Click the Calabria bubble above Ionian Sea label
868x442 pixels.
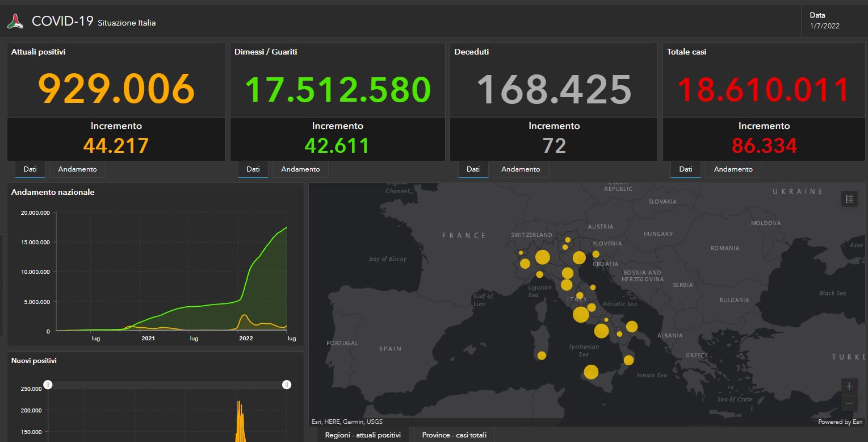tap(628, 360)
